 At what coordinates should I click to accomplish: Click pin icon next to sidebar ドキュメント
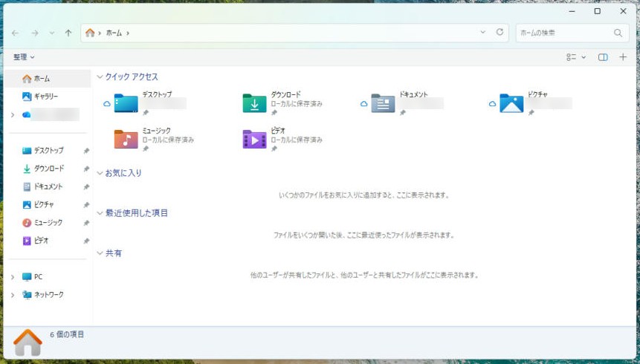click(x=86, y=187)
